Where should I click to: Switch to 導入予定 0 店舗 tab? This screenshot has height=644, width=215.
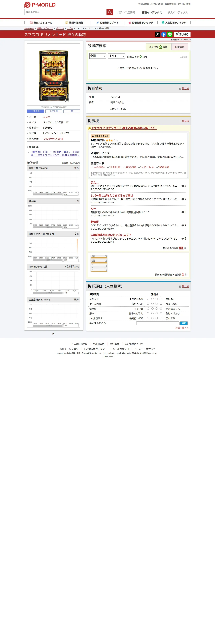pyautogui.click(x=158, y=47)
